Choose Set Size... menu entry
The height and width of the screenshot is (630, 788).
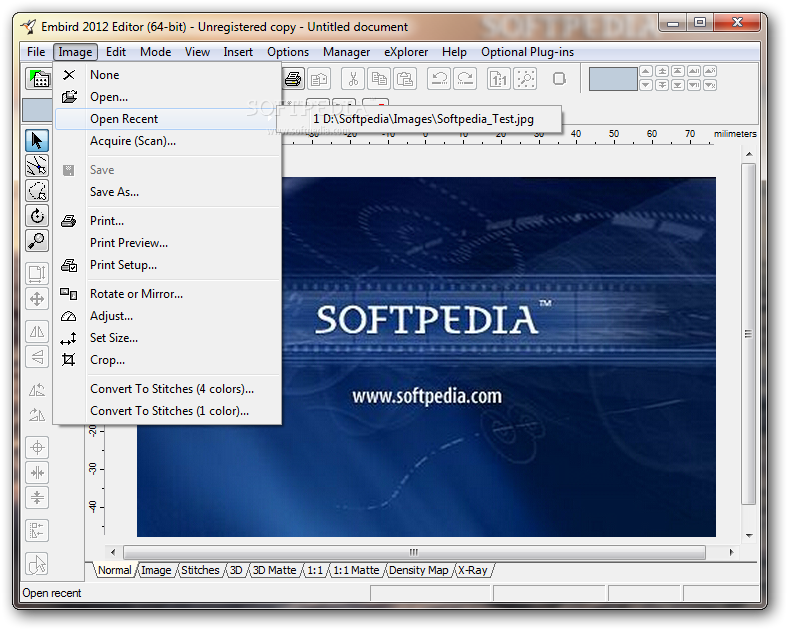[x=167, y=338]
